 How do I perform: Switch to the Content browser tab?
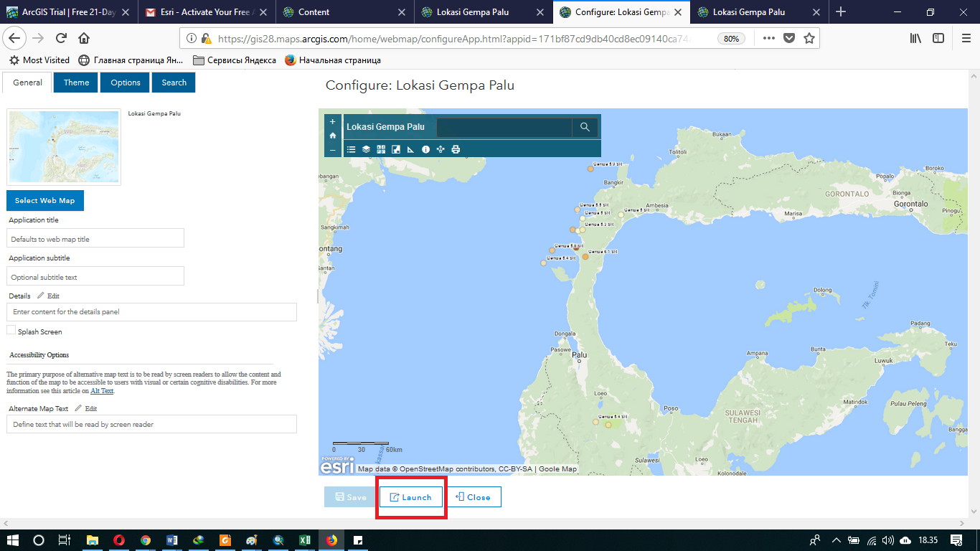[345, 11]
